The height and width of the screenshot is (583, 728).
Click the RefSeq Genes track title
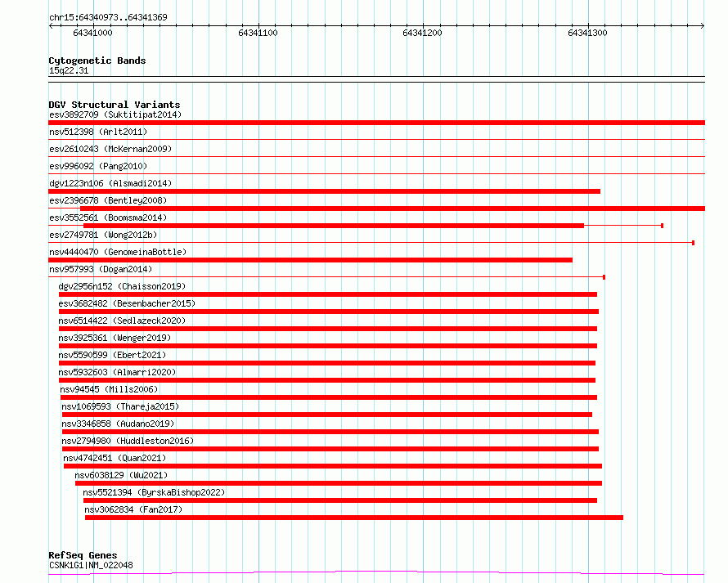(x=83, y=555)
